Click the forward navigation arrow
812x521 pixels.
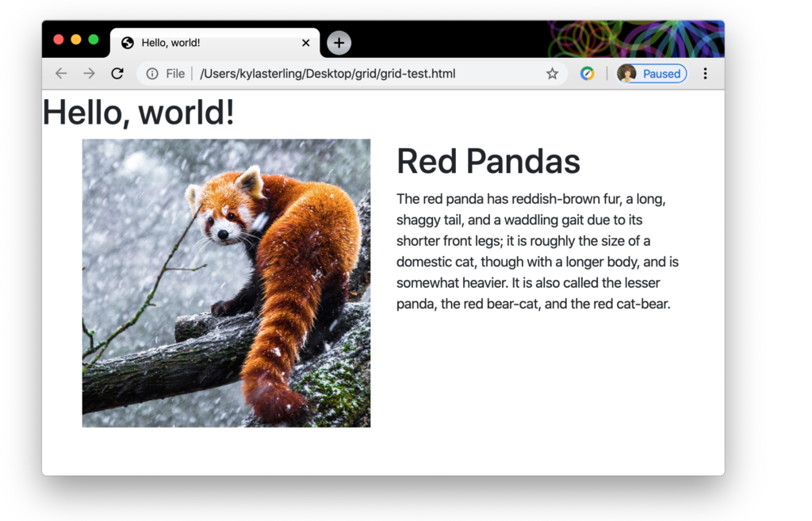click(x=90, y=73)
